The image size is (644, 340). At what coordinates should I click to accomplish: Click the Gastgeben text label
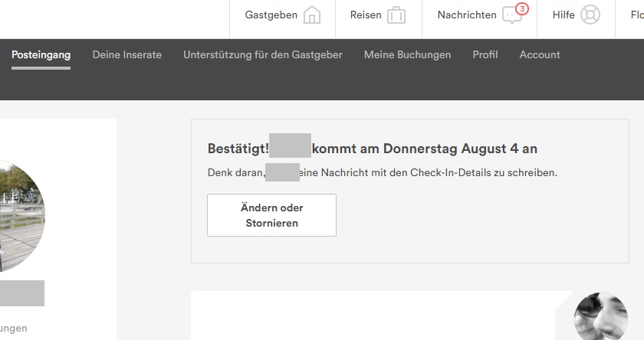[271, 15]
